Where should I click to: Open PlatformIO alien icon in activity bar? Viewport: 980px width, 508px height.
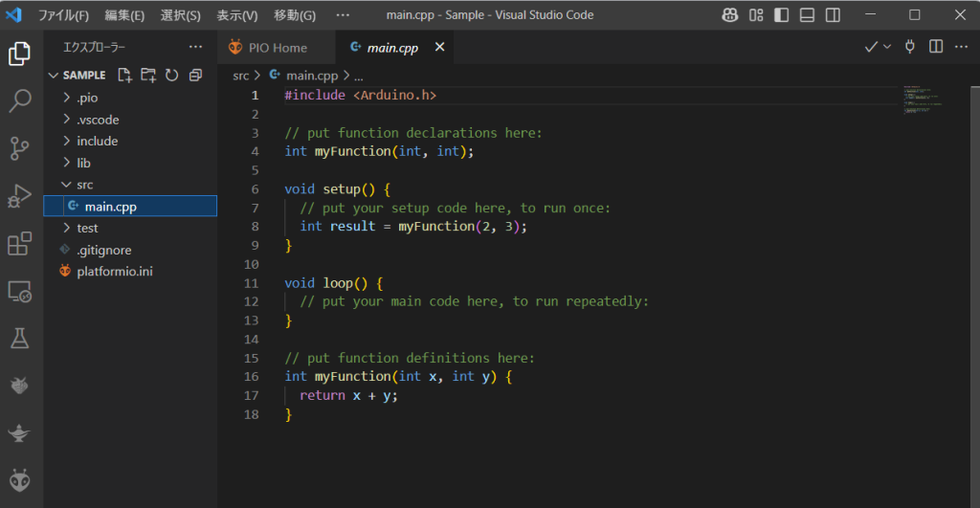[x=19, y=479]
